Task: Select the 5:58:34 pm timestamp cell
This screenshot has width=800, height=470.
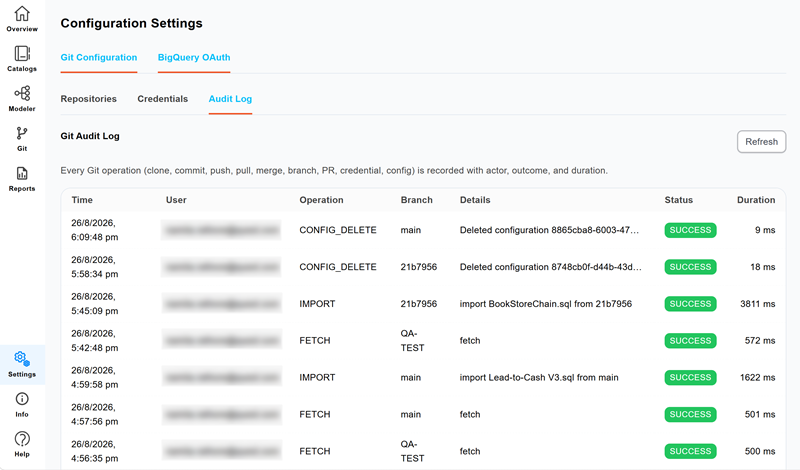Action: (95, 267)
